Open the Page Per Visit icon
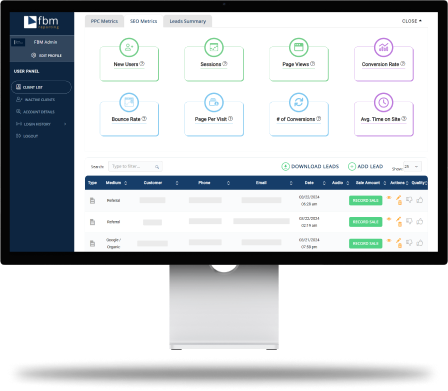 click(x=214, y=102)
